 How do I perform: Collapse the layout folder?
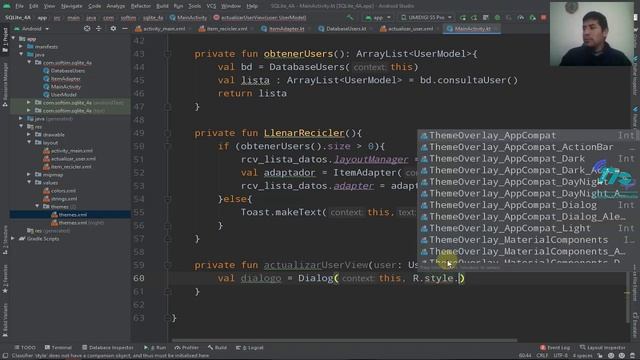pos(29,142)
